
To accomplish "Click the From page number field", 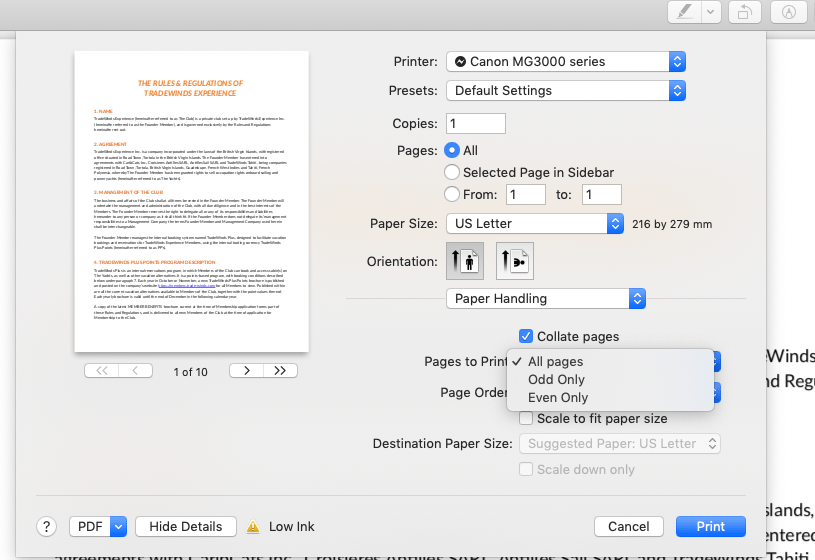I will click(x=525, y=194).
